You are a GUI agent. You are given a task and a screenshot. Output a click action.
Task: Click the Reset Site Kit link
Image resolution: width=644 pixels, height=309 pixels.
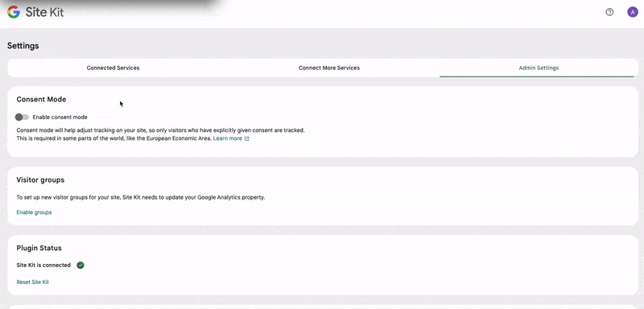(32, 282)
